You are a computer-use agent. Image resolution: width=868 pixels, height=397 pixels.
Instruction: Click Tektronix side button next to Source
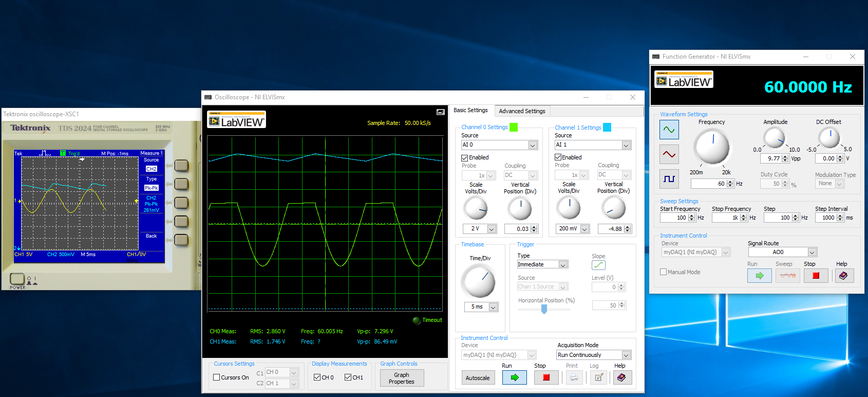(181, 166)
